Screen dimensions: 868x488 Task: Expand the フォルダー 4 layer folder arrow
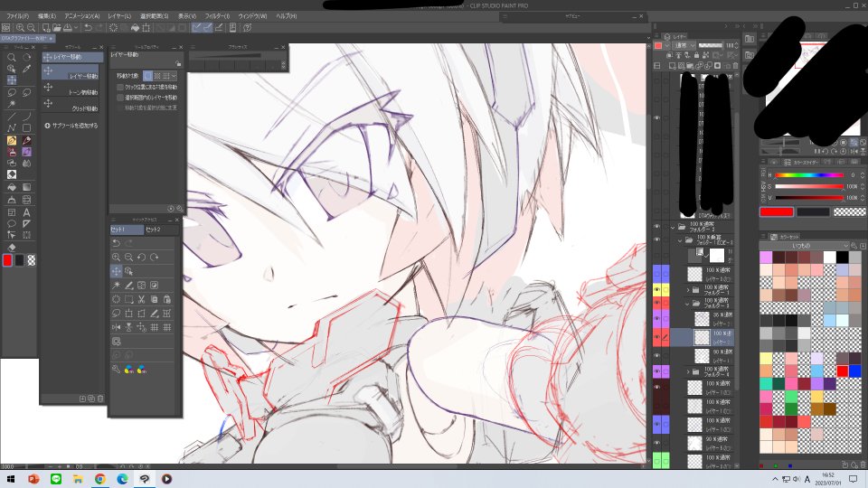coord(689,371)
